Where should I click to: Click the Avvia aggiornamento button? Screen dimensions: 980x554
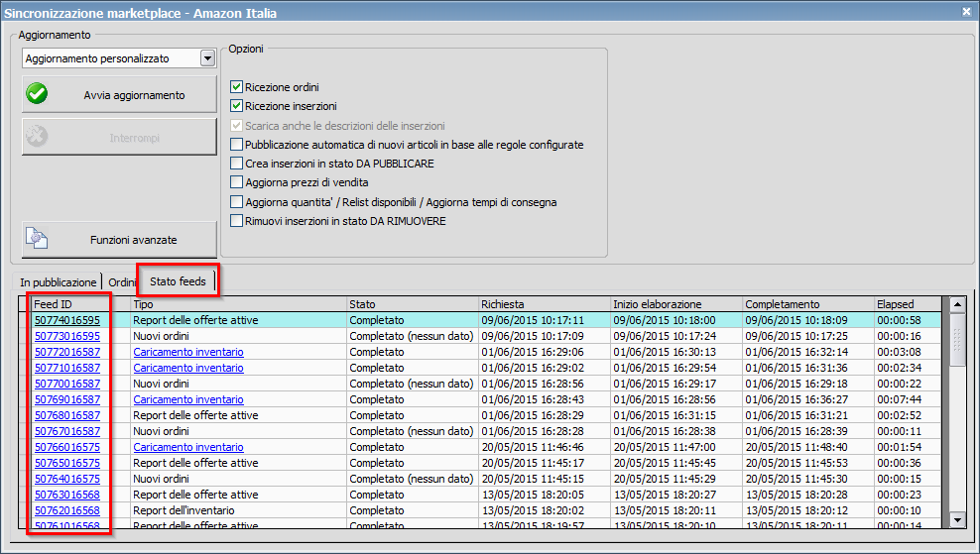point(119,94)
